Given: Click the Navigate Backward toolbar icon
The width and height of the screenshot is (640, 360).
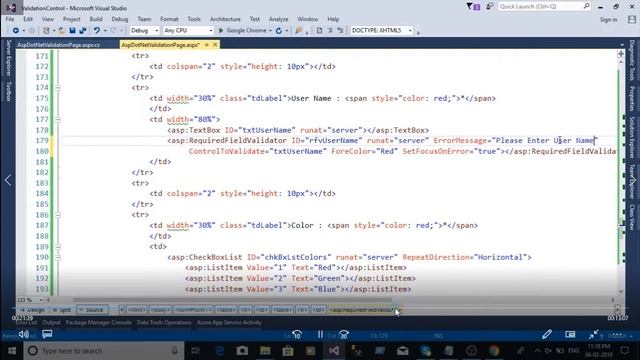Looking at the screenshot, I should click(x=16, y=31).
